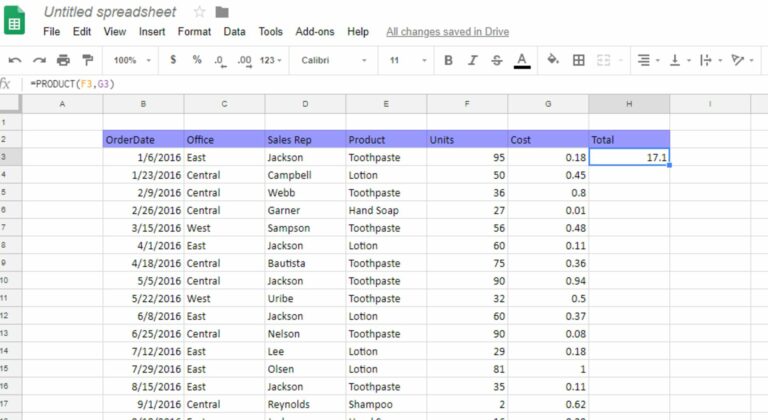
Task: Toggle bold formatting
Action: [x=448, y=60]
